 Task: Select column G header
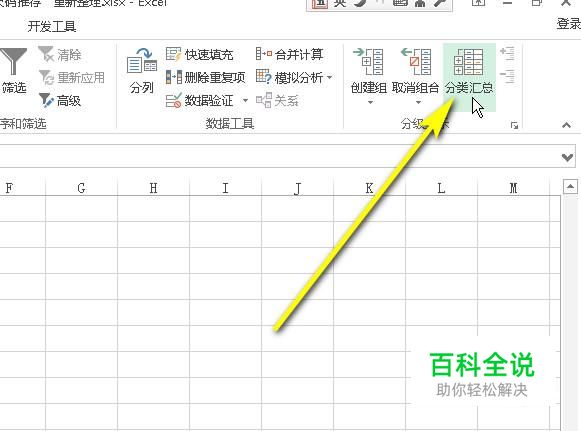coord(82,188)
